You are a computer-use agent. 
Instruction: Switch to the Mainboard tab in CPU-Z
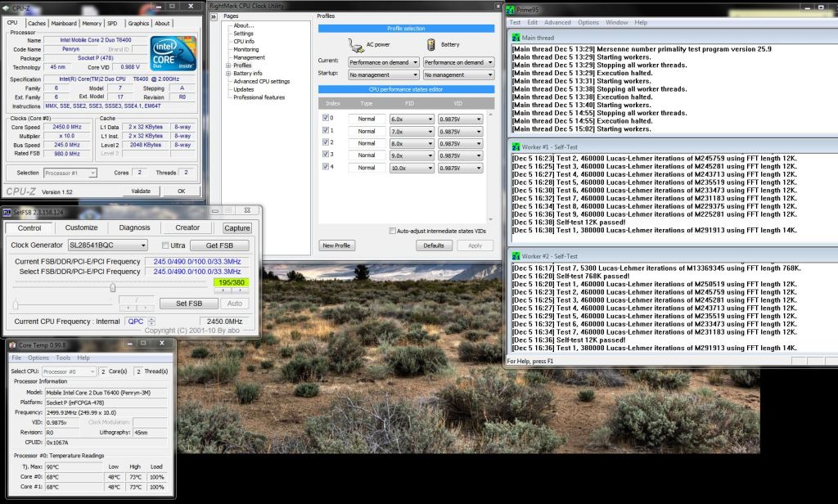point(64,24)
